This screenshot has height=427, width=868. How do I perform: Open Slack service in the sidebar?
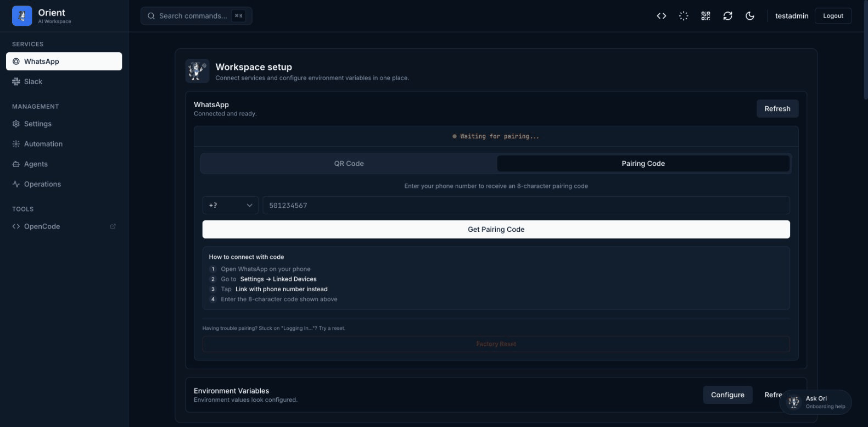tap(33, 81)
